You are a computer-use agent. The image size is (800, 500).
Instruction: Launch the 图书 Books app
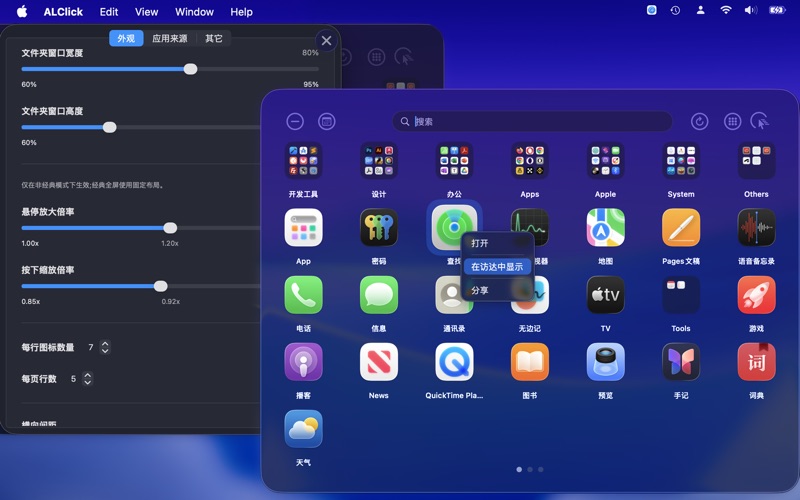point(530,362)
